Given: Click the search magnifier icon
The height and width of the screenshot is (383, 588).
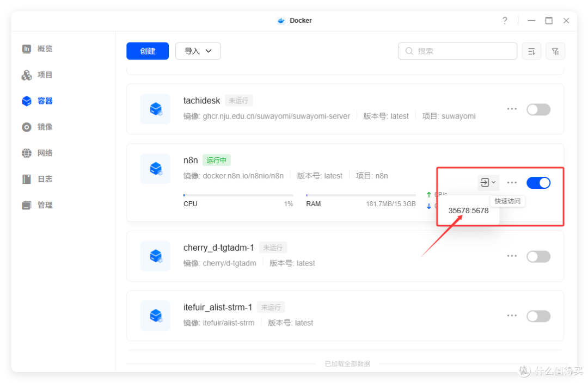Looking at the screenshot, I should click(x=409, y=51).
